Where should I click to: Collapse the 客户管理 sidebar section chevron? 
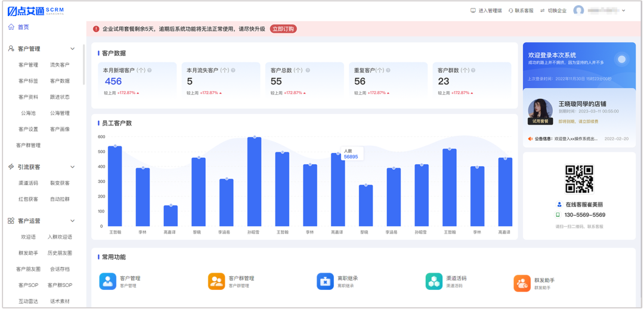tap(73, 49)
